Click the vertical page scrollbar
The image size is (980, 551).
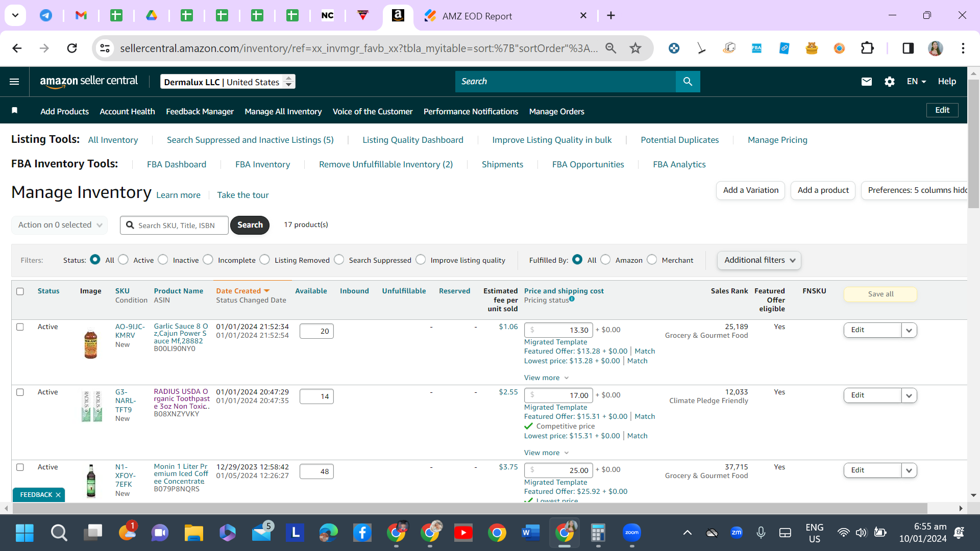973,143
